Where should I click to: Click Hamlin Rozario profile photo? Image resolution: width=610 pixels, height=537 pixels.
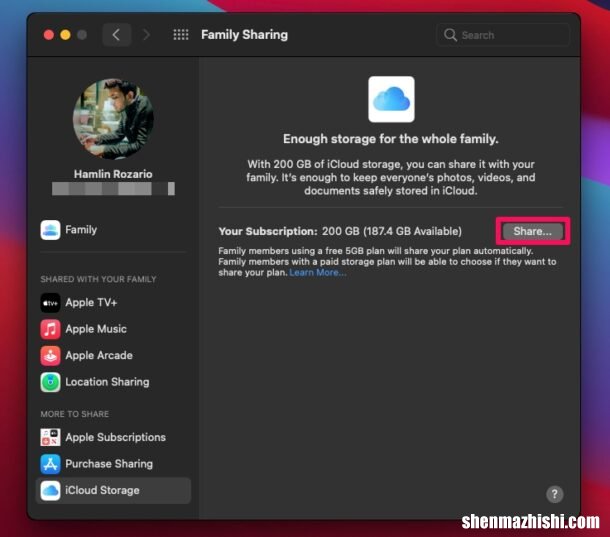pyautogui.click(x=113, y=118)
